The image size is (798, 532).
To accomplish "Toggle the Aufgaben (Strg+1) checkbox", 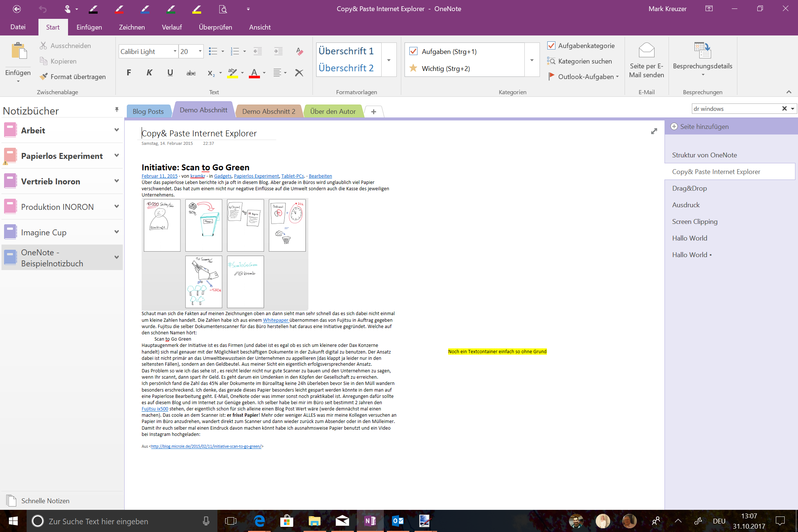I will pos(413,51).
